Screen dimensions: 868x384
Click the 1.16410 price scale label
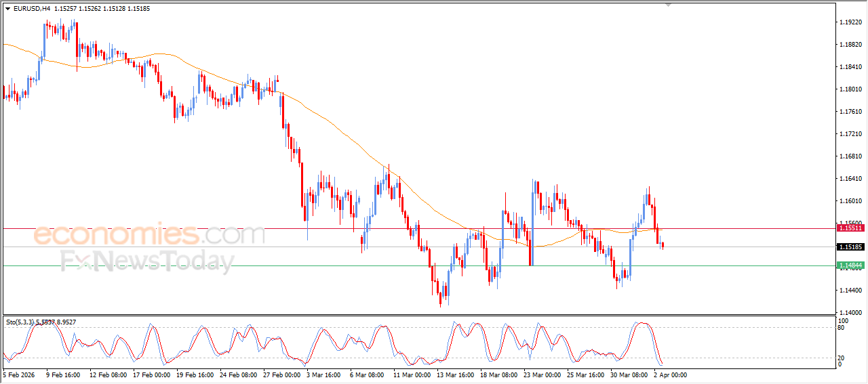point(850,179)
